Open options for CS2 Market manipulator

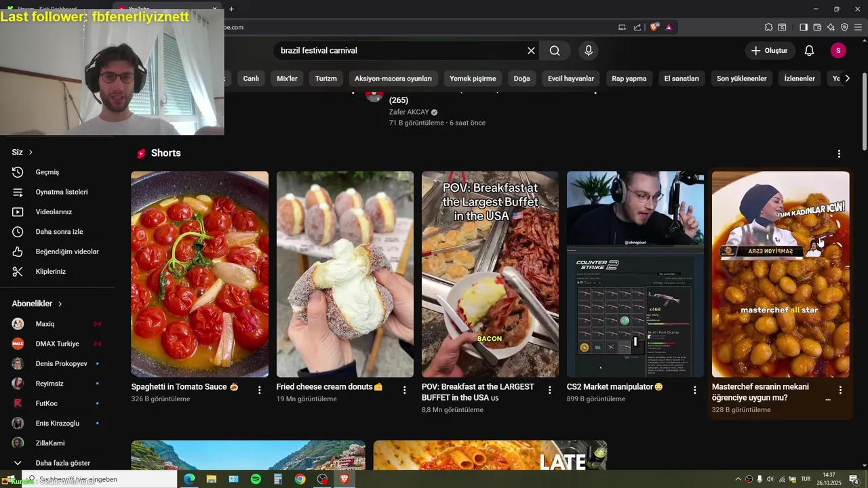694,390
